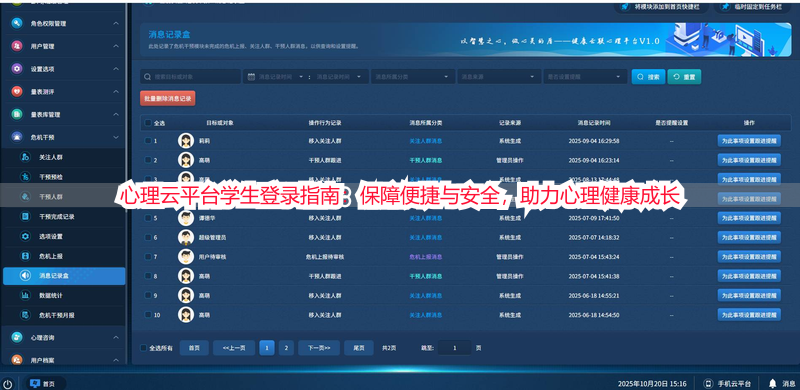Click the 下一页>> pagination button

[319, 348]
